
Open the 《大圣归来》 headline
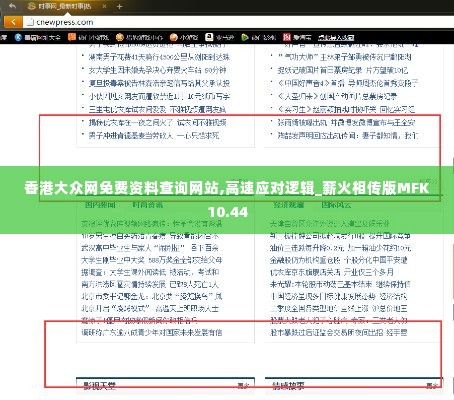[337, 96]
